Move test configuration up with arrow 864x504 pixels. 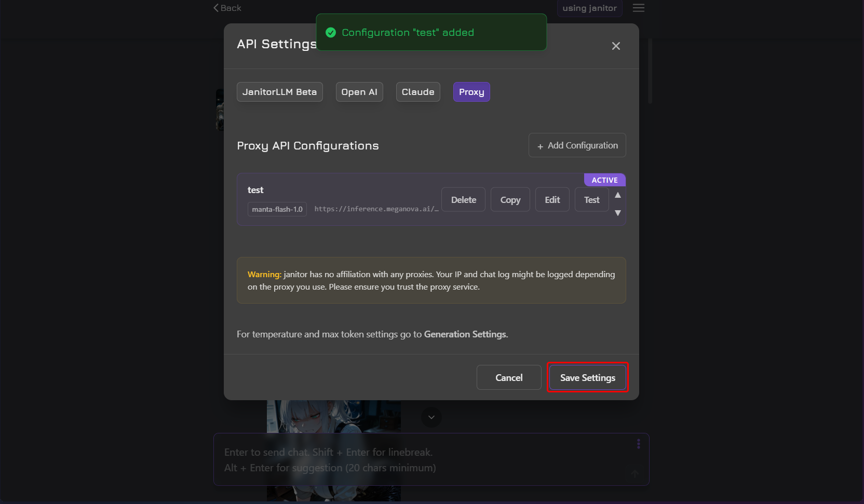coord(618,195)
